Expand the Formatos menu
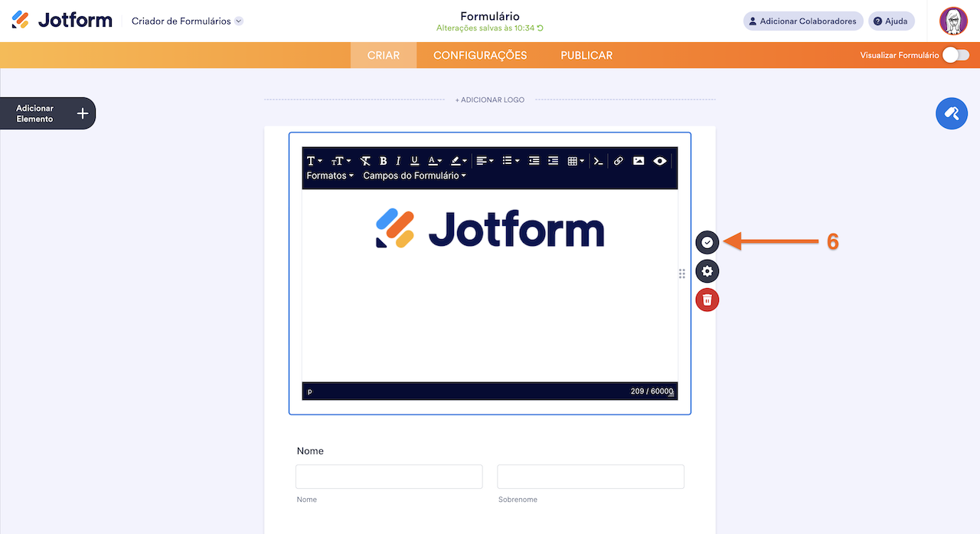980x534 pixels. (x=330, y=175)
